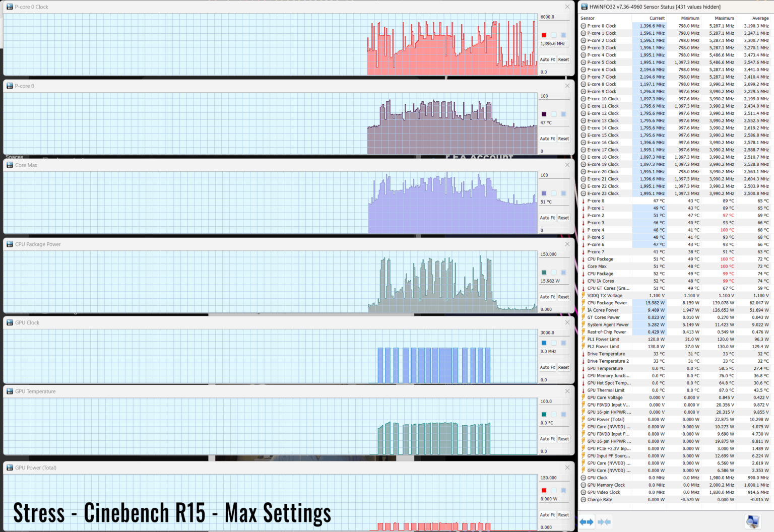Click the HWiNFO32 Sensor Status title icon

(585, 7)
